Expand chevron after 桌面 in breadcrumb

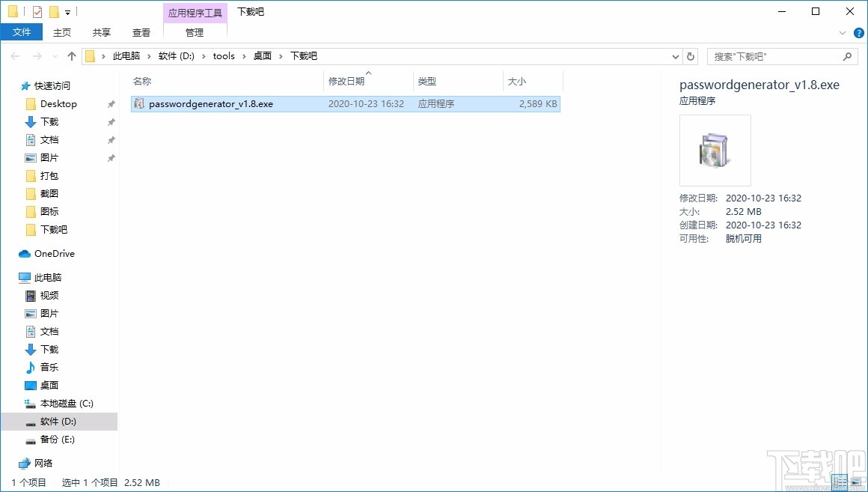(x=281, y=56)
